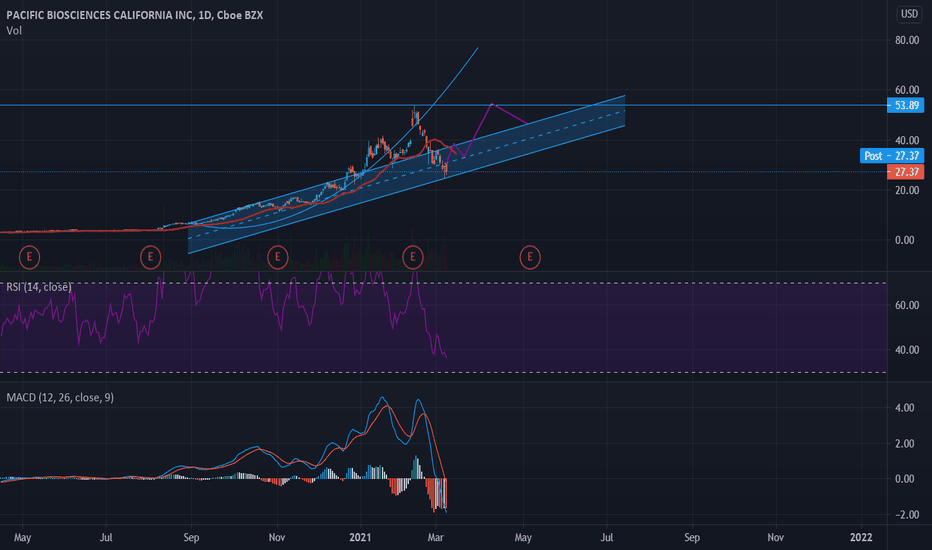Select the Pacific Biosciences symbol title
The width and height of the screenshot is (932, 550).
tap(134, 15)
